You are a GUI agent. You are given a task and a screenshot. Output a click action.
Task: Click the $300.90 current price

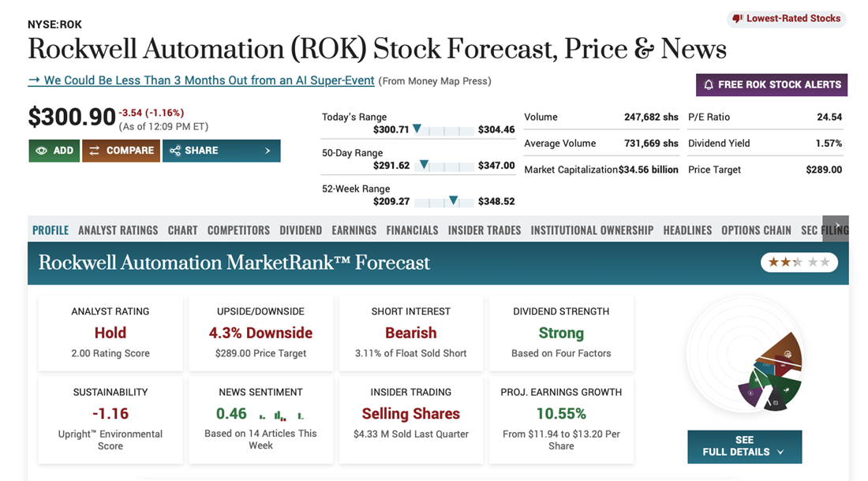(x=72, y=117)
